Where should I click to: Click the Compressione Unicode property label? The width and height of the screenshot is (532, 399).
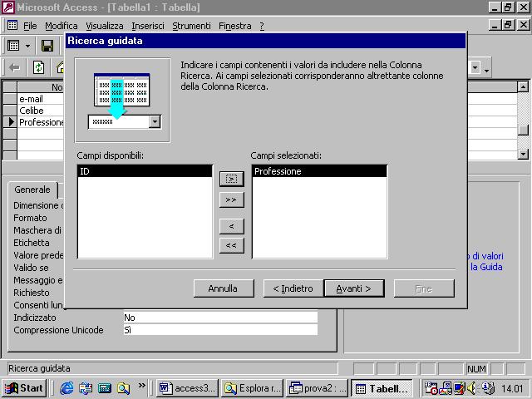tap(58, 330)
